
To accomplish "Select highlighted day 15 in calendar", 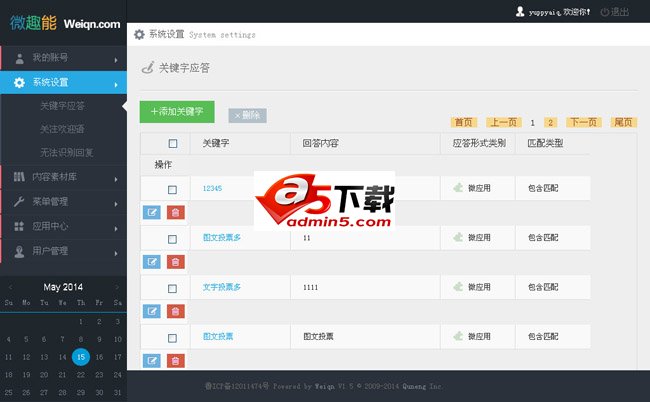I will coord(81,357).
